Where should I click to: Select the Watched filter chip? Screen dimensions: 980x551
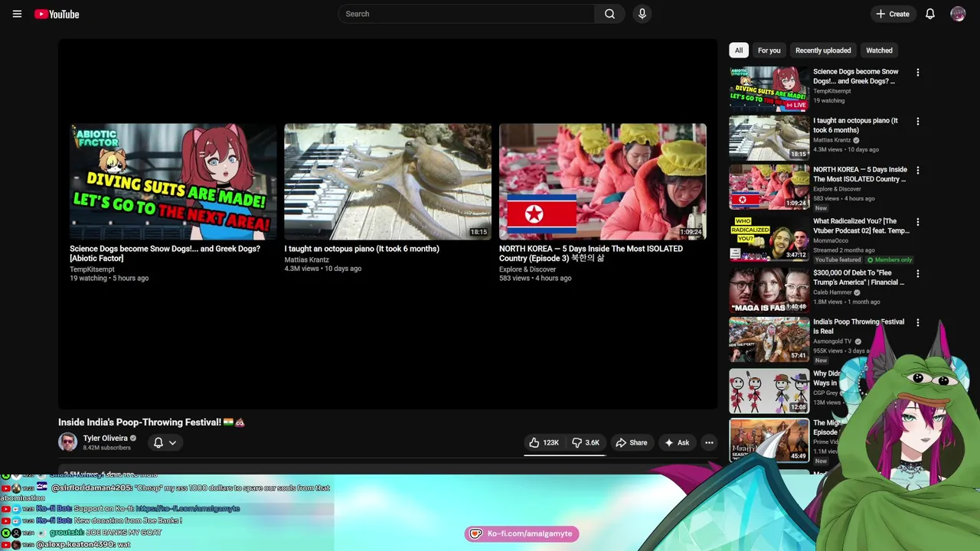point(879,51)
